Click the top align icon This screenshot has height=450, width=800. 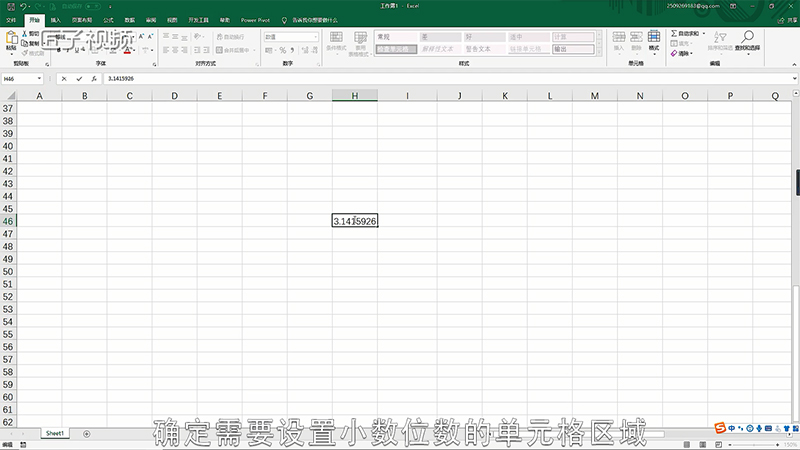click(x=166, y=37)
